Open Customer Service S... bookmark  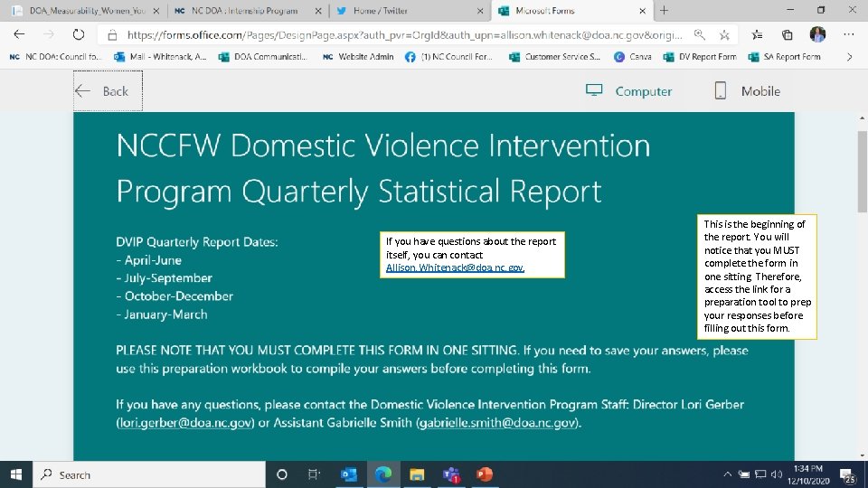point(554,56)
